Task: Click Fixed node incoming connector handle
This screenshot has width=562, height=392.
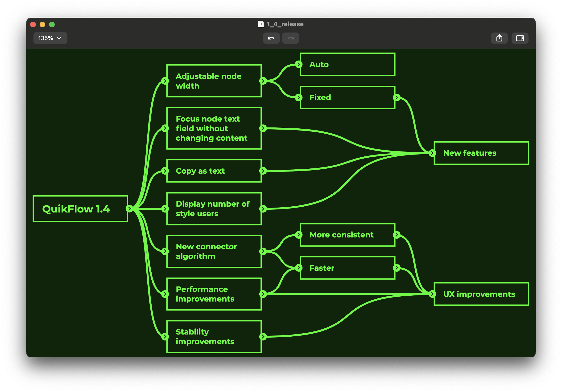Action: click(299, 98)
